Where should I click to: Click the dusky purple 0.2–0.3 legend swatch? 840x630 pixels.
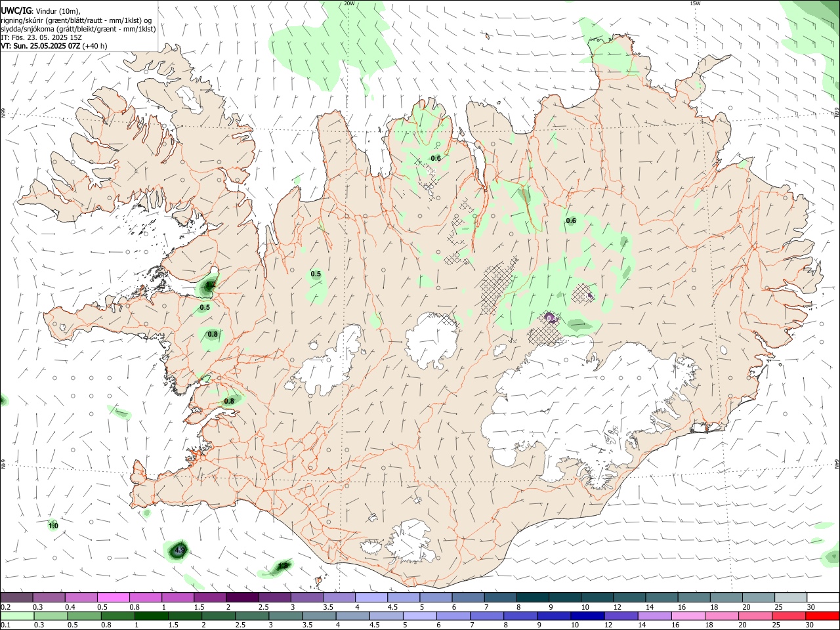pyautogui.click(x=17, y=597)
